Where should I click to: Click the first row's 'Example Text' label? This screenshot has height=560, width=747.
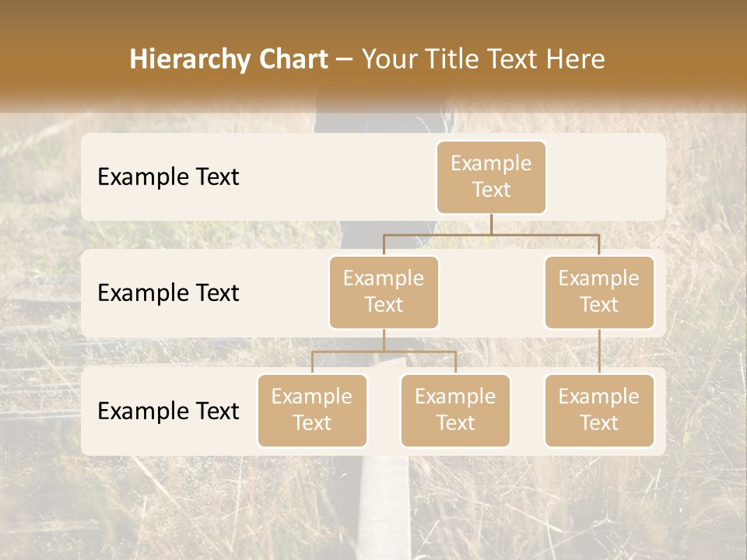tap(168, 177)
